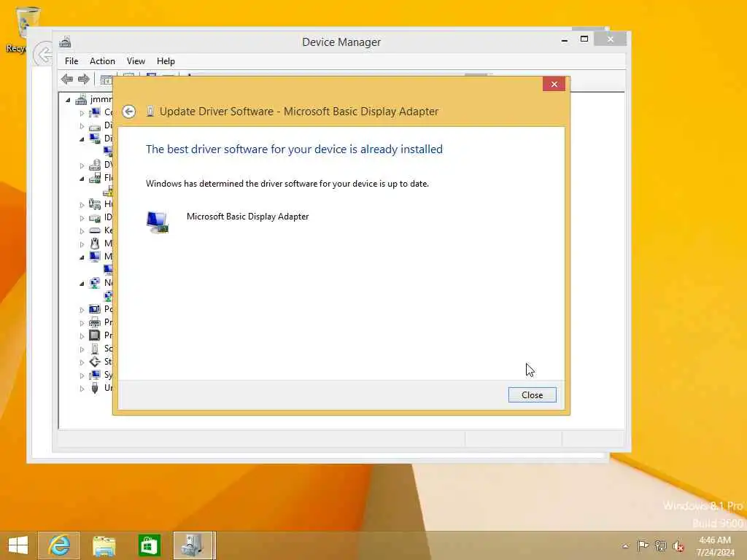Click the show/hide console tree toolbar icon
The height and width of the screenshot is (560, 747).
point(106,79)
